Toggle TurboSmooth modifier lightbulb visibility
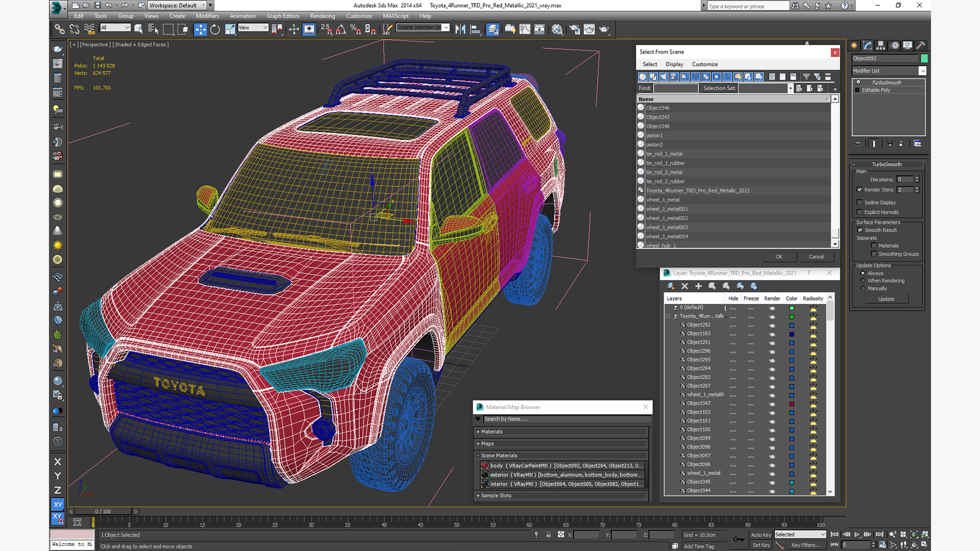The height and width of the screenshot is (551, 980). point(858,83)
